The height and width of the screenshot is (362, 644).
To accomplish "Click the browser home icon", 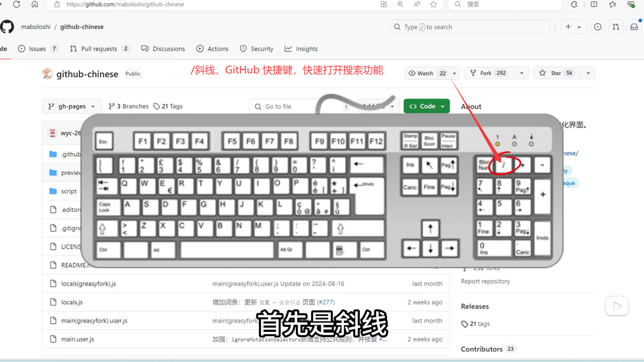I will pyautogui.click(x=35, y=4).
